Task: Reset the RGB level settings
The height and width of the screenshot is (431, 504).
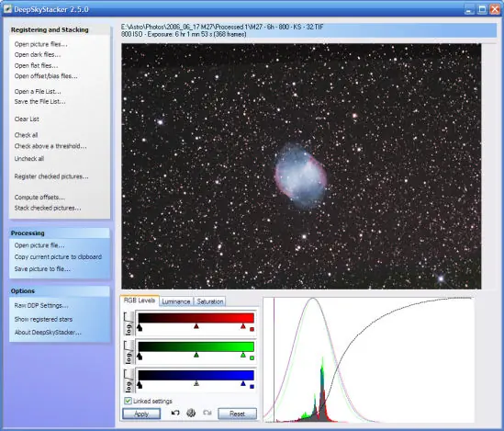Action: [237, 414]
